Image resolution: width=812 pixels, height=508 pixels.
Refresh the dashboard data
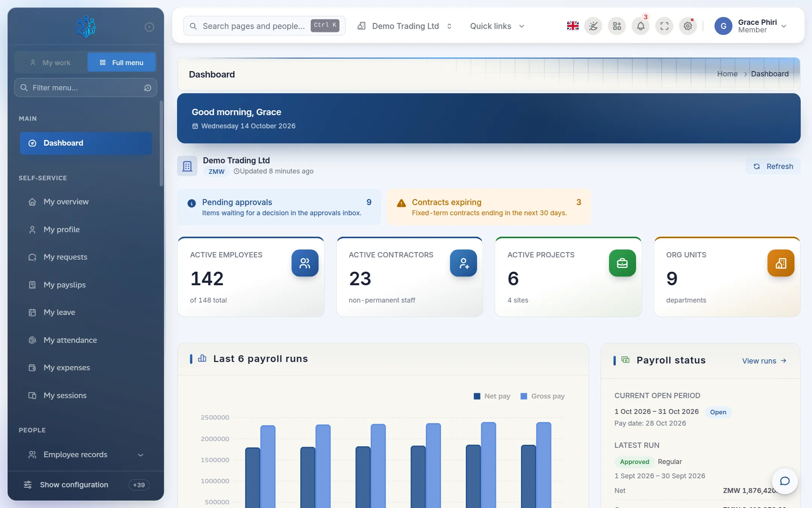[x=773, y=166]
